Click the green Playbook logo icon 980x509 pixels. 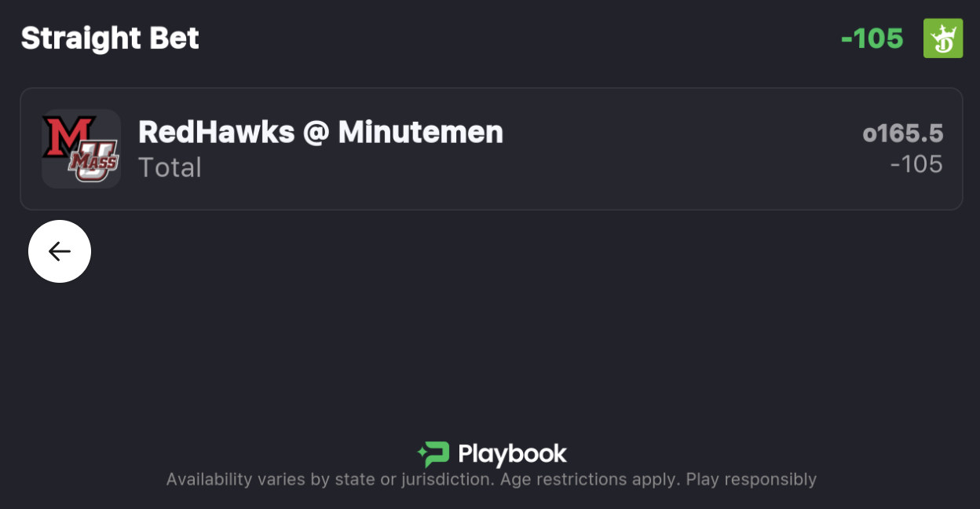pos(433,453)
